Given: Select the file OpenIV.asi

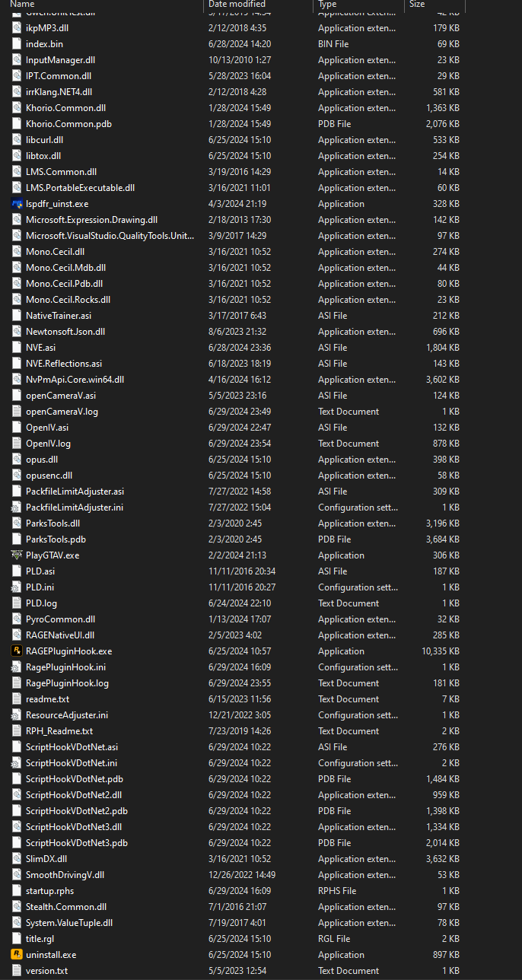Looking at the screenshot, I should [47, 428].
